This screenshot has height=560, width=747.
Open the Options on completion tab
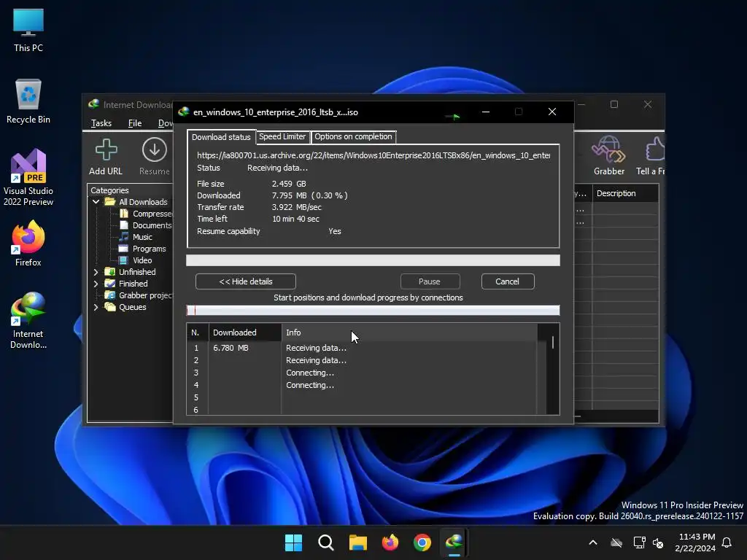pos(353,137)
